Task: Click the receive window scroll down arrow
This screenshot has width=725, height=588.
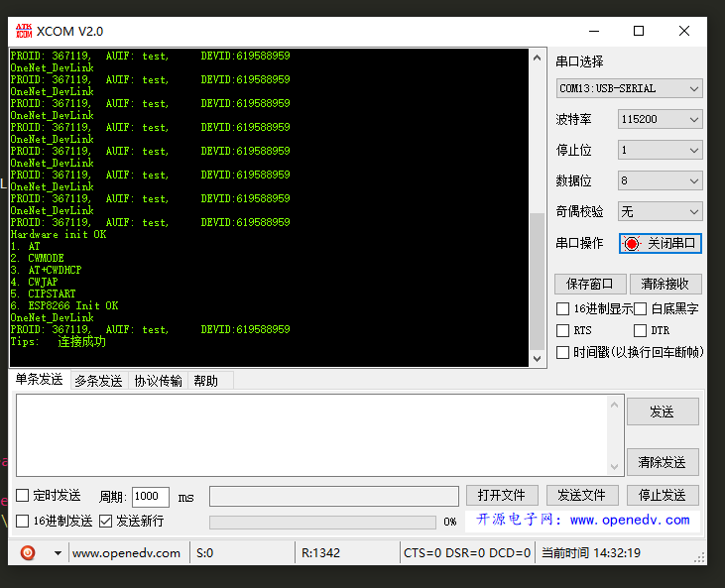Action: 537,358
